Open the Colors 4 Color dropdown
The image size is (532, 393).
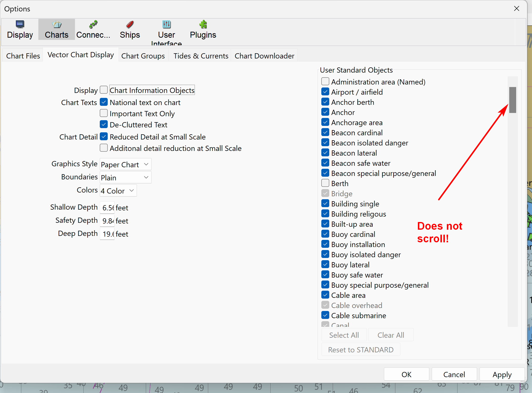click(x=118, y=191)
